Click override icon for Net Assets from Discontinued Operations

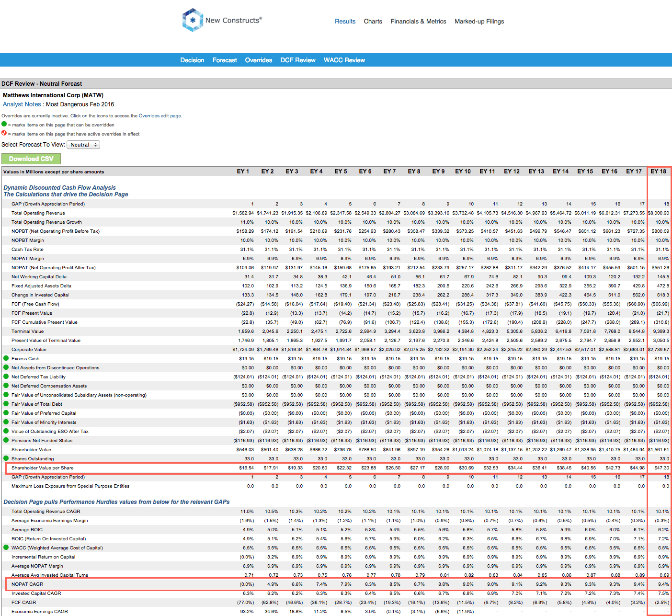tap(6, 367)
